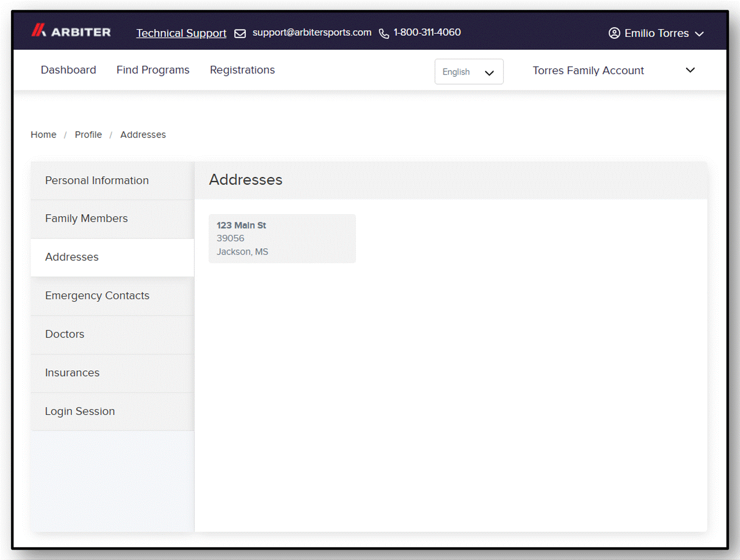Click the Profile breadcrumb link

coord(88,135)
